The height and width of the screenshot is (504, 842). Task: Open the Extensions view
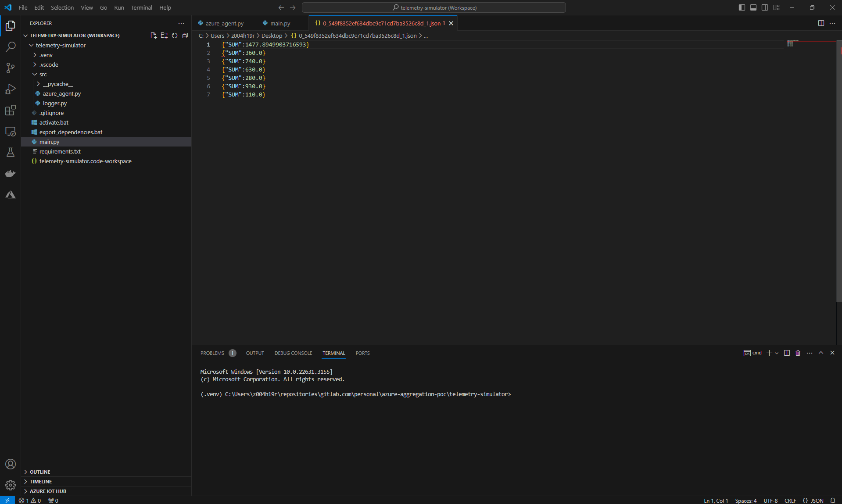tap(10, 110)
